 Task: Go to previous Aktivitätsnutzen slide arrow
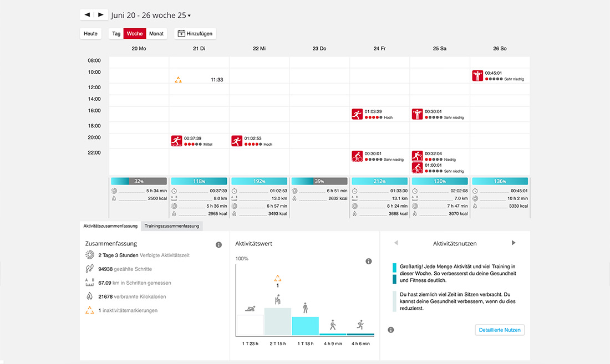pos(396,243)
